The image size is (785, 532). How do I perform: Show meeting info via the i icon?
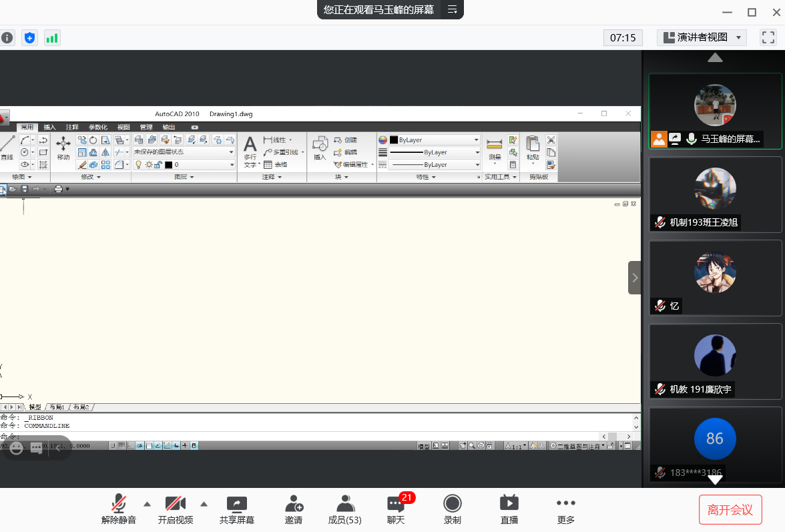tap(7, 38)
